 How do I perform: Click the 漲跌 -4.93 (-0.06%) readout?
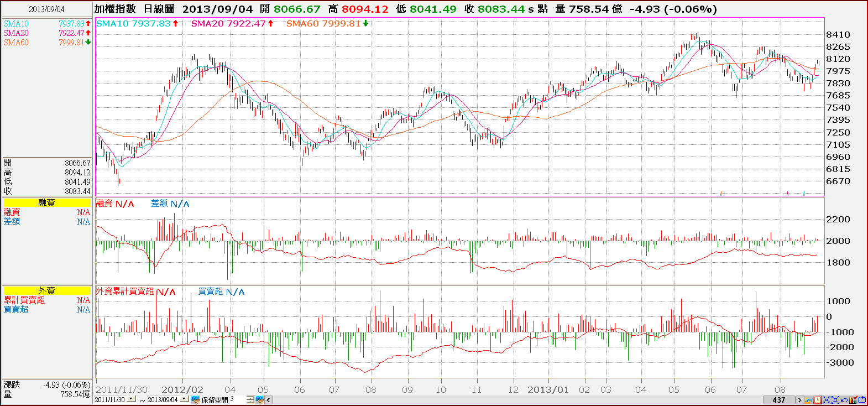tap(47, 385)
